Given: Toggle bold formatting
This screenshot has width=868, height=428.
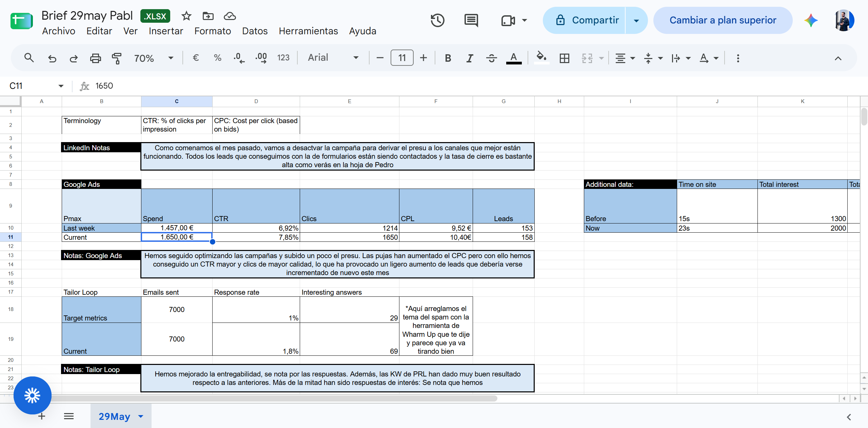Looking at the screenshot, I should (x=448, y=58).
